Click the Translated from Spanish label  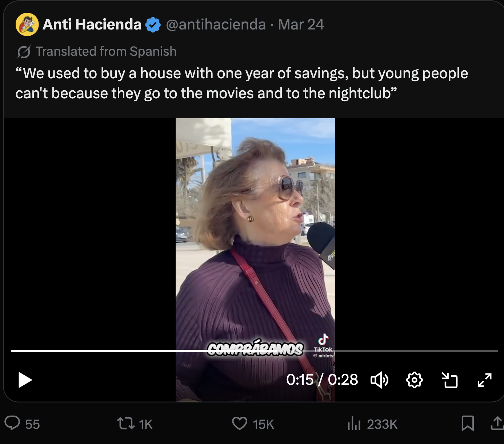(x=106, y=51)
